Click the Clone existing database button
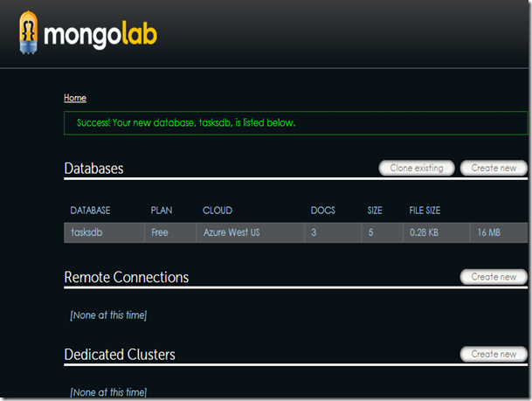The image size is (532, 401). [417, 168]
